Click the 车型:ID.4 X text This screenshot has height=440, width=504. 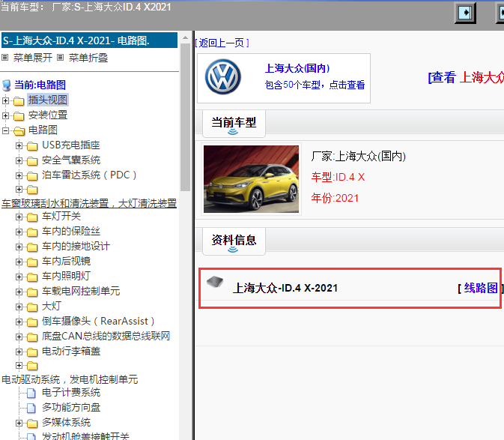click(338, 177)
